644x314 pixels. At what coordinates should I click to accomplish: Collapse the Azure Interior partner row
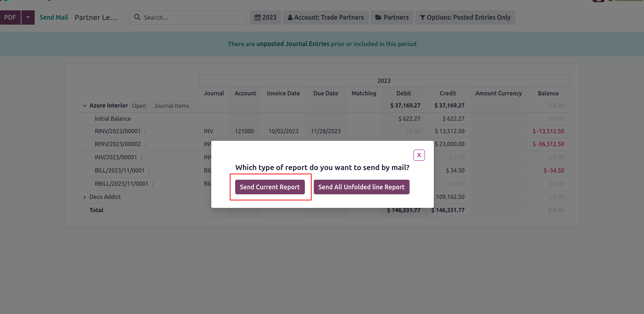[x=85, y=106]
